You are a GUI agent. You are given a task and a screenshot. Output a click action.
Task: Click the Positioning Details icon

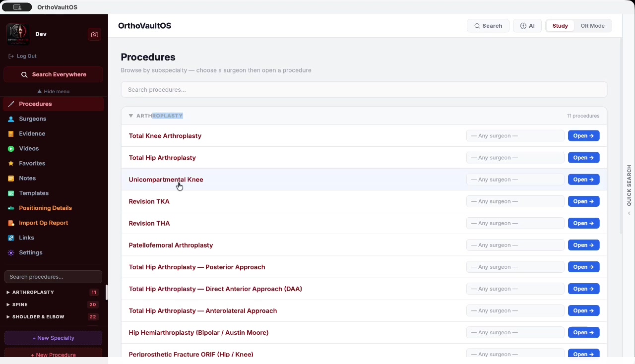11,208
